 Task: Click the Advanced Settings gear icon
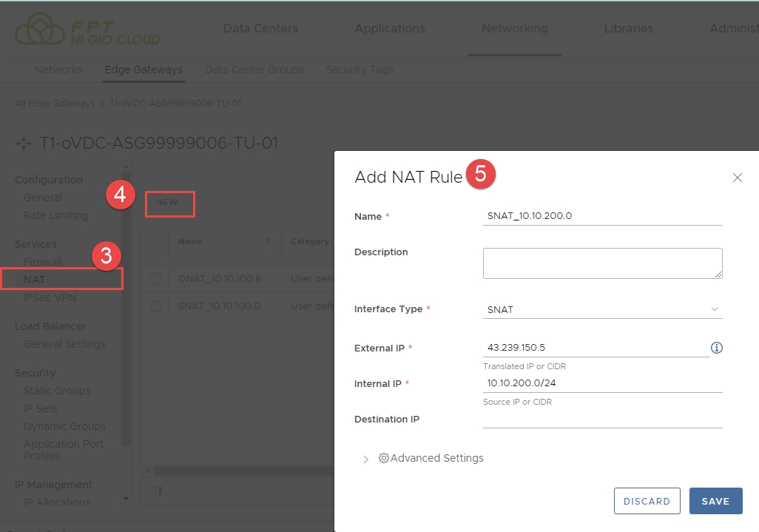(x=384, y=458)
